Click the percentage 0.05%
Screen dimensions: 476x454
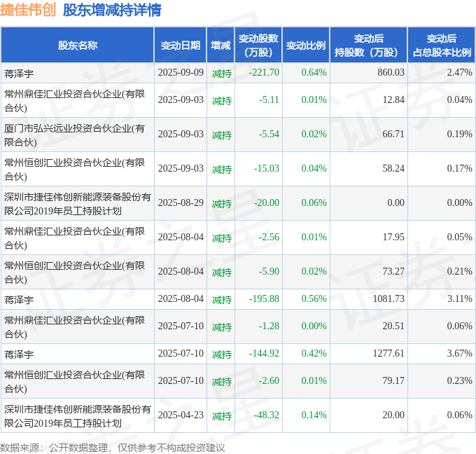[x=460, y=237]
